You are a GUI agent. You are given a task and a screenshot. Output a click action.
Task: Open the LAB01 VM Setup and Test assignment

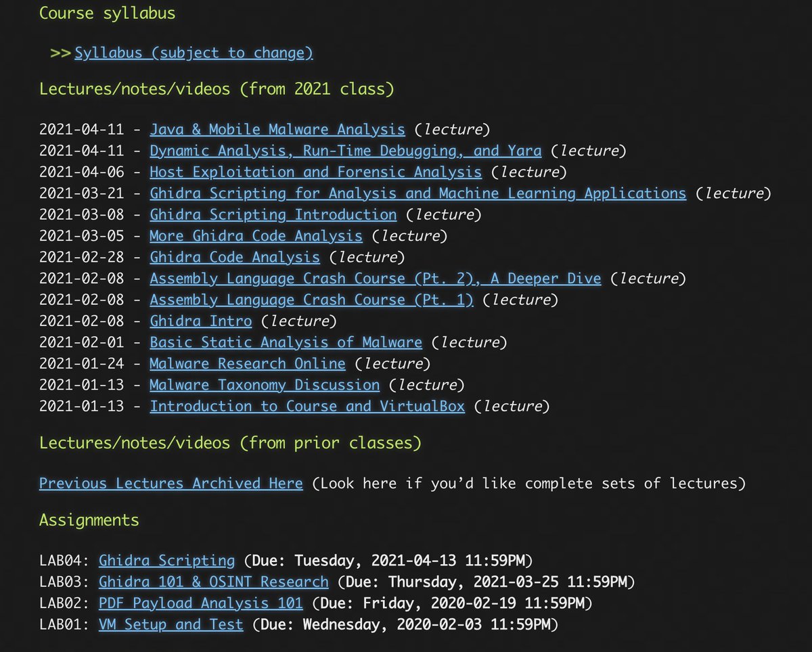point(169,624)
